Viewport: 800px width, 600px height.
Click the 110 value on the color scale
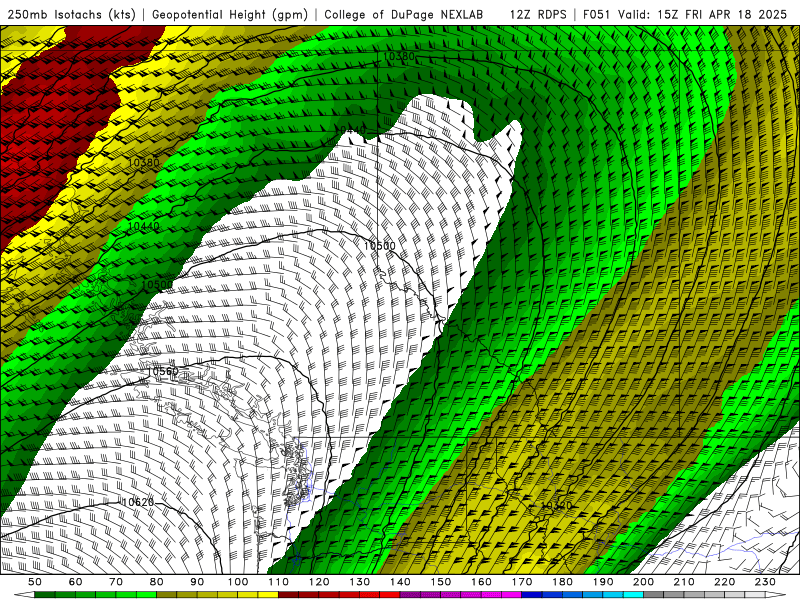pyautogui.click(x=279, y=582)
